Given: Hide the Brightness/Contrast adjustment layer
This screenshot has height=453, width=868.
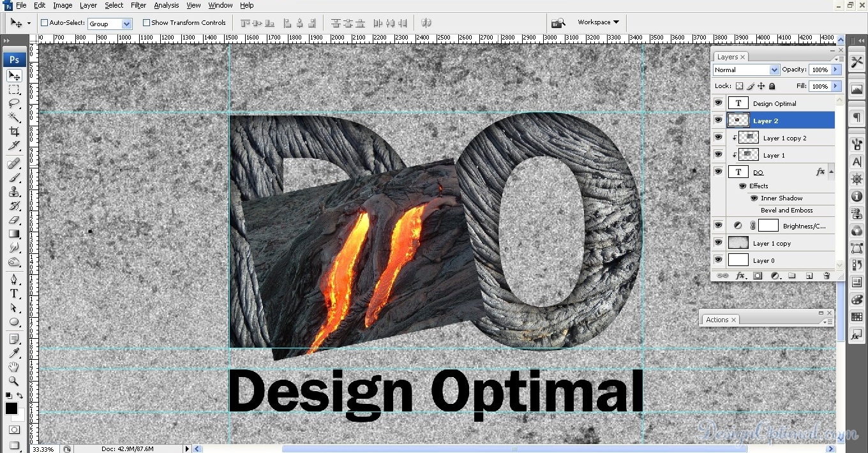Looking at the screenshot, I should [718, 225].
